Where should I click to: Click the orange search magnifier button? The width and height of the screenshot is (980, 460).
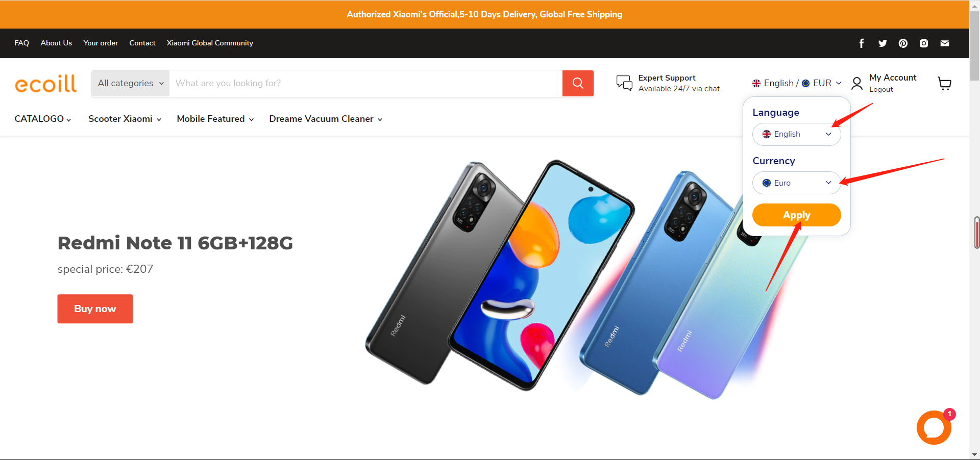(578, 83)
